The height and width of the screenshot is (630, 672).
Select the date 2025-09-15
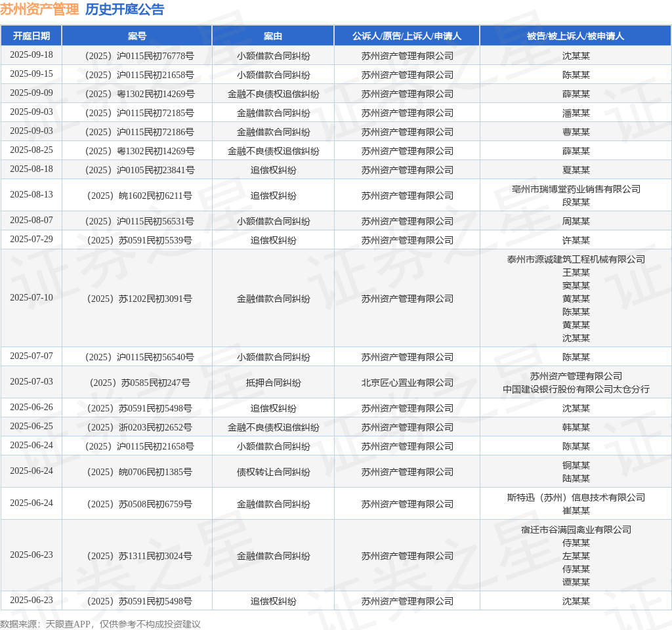click(x=31, y=73)
